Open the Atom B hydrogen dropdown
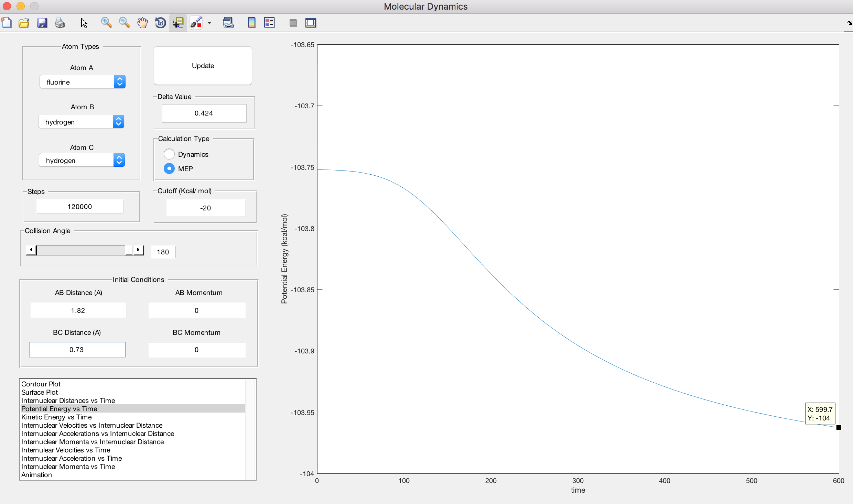This screenshot has height=504, width=853. click(81, 122)
